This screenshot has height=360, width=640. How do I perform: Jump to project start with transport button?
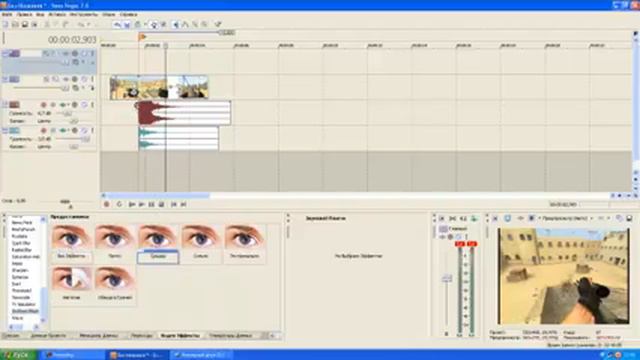click(173, 204)
